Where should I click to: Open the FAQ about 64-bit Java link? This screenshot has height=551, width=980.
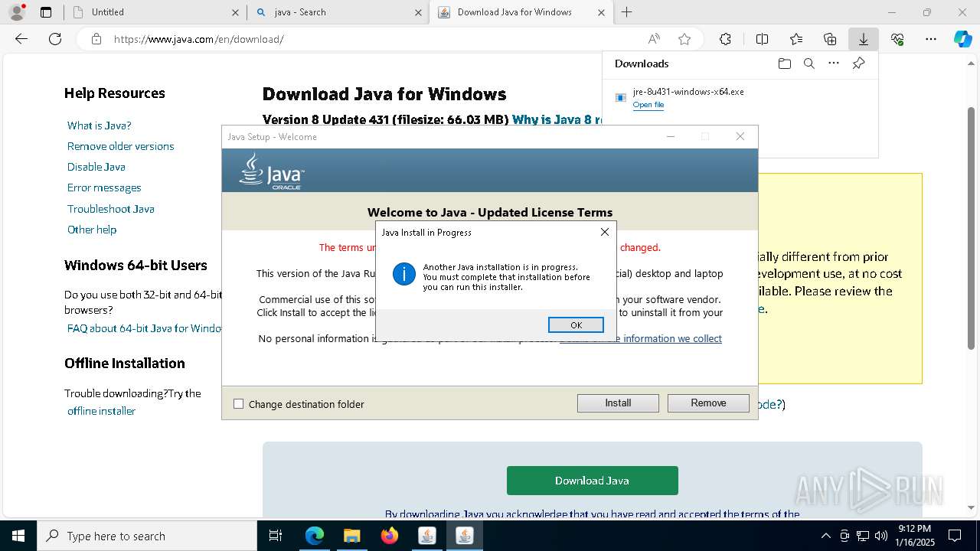pyautogui.click(x=144, y=328)
